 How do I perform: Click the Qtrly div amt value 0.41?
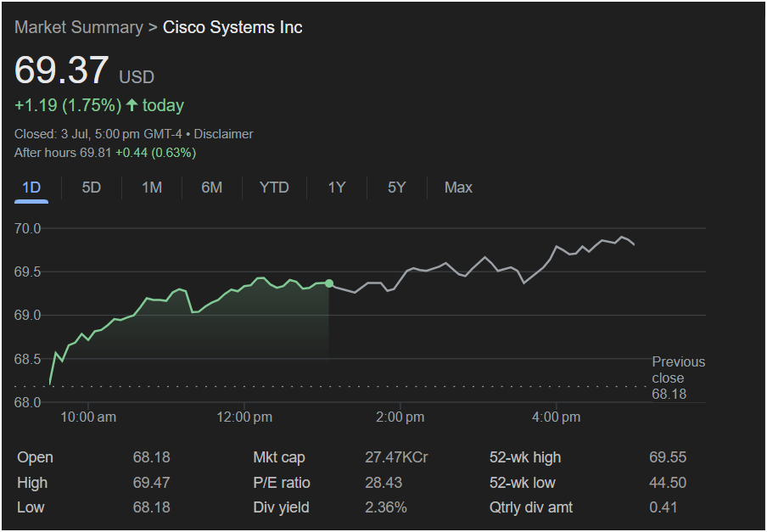point(663,507)
